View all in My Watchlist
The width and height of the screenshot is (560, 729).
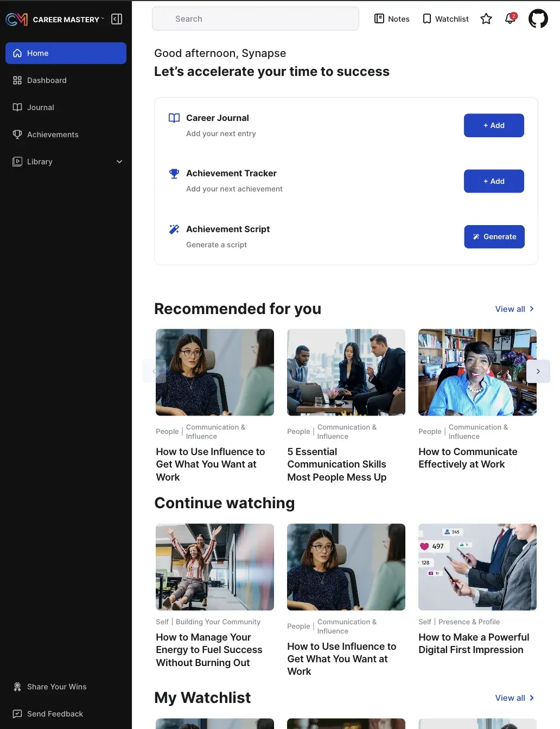click(515, 698)
